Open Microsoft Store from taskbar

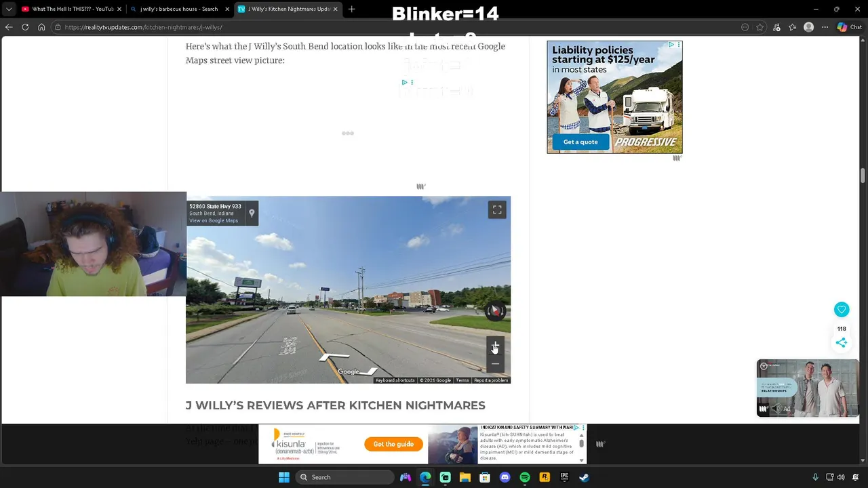485,477
